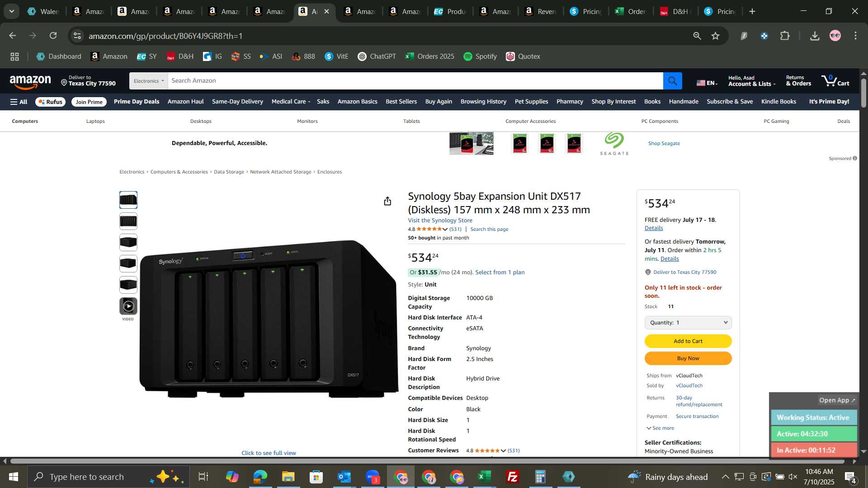Open the ChatGPT bookmark
The height and width of the screenshot is (488, 868).
[377, 56]
